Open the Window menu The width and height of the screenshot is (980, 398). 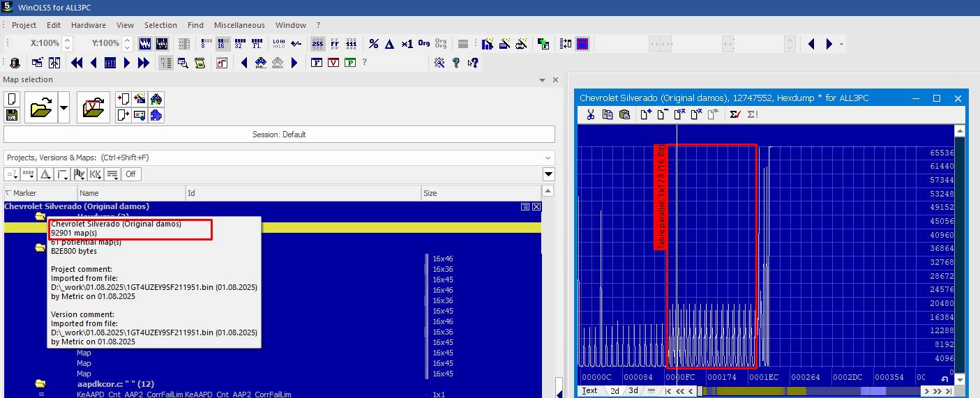(x=291, y=25)
